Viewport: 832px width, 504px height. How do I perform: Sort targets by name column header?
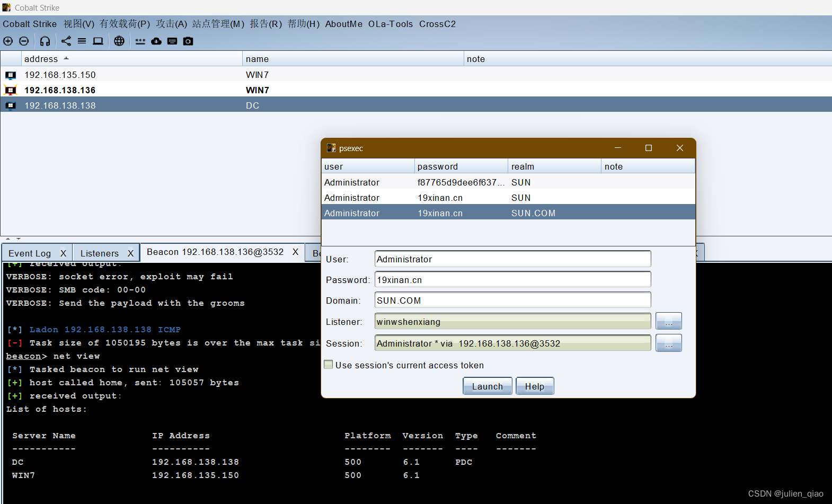point(353,59)
